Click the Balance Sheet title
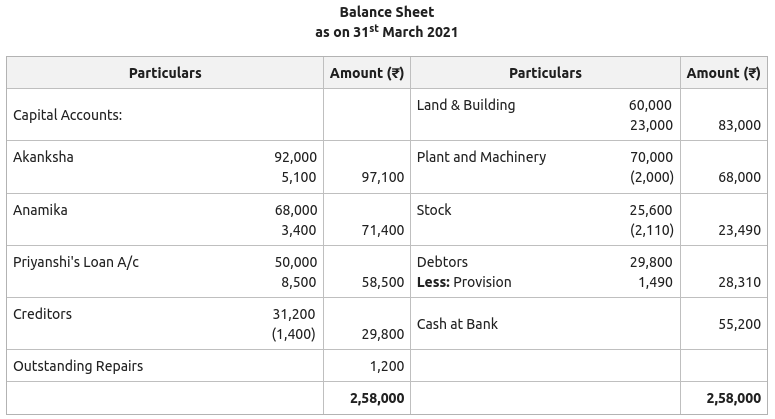Image resolution: width=775 pixels, height=419 pixels. pos(387,12)
